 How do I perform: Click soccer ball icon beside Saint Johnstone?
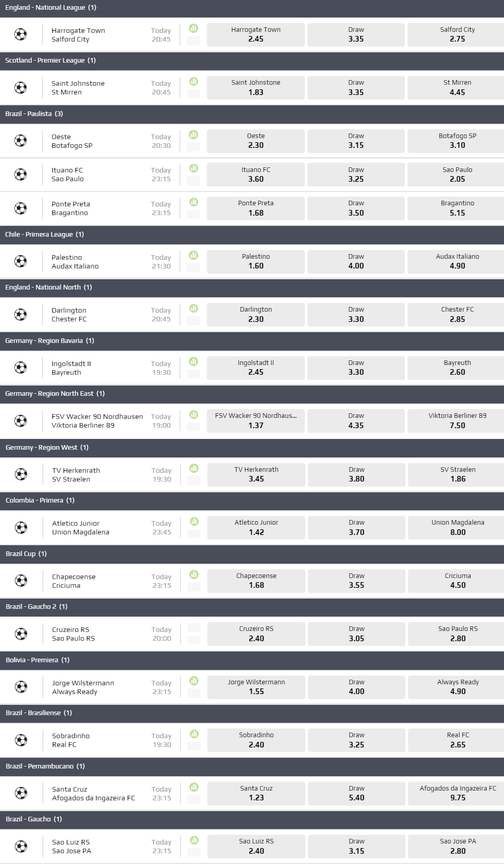tap(21, 88)
